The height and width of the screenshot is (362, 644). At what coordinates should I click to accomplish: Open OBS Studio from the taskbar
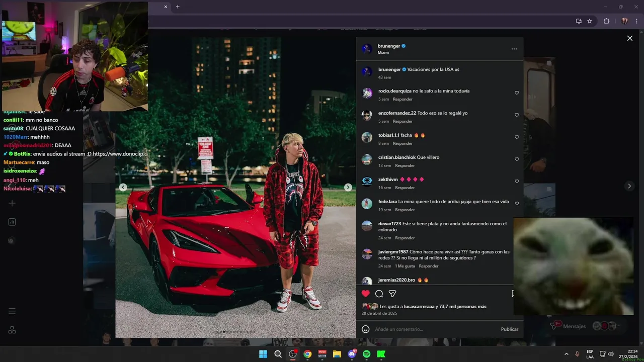[x=292, y=354]
